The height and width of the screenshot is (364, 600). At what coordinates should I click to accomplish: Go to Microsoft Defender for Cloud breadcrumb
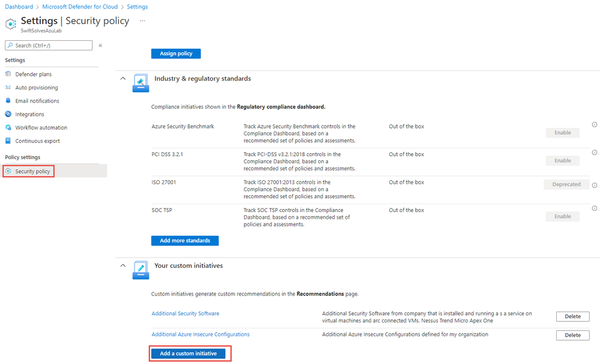(x=80, y=7)
